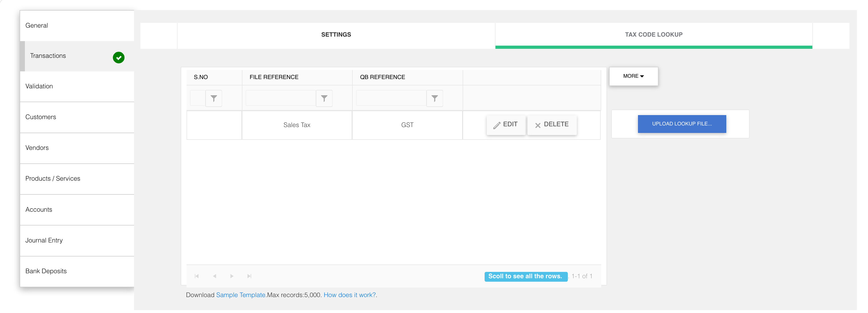The width and height of the screenshot is (868, 313).
Task: Go to the last page of records
Action: [x=249, y=276]
